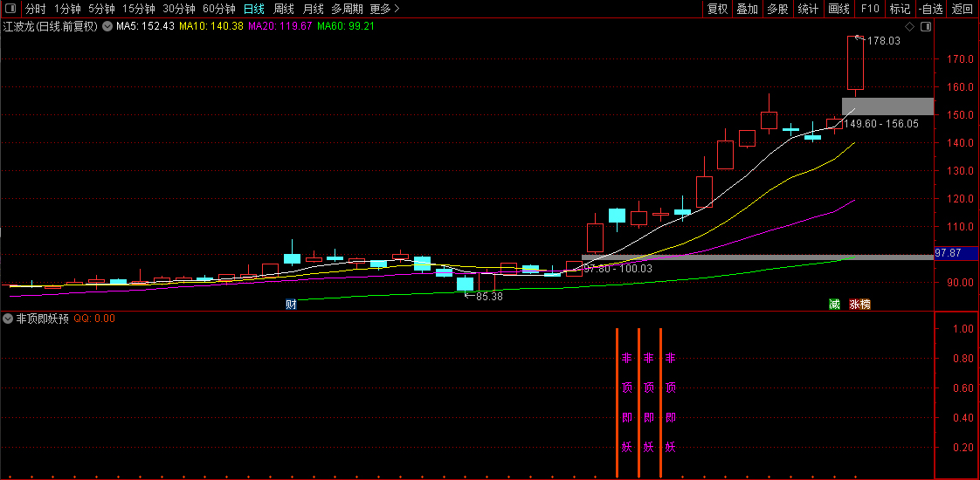Click the MA5: 152.43 indicator label
Image resolution: width=980 pixels, height=480 pixels.
pos(146,27)
